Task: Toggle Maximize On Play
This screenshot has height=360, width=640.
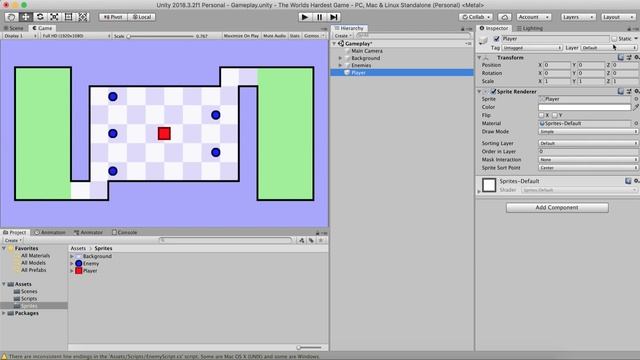Action: tap(241, 36)
